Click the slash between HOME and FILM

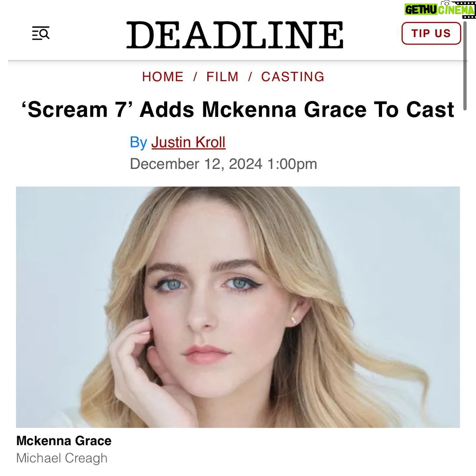click(195, 77)
